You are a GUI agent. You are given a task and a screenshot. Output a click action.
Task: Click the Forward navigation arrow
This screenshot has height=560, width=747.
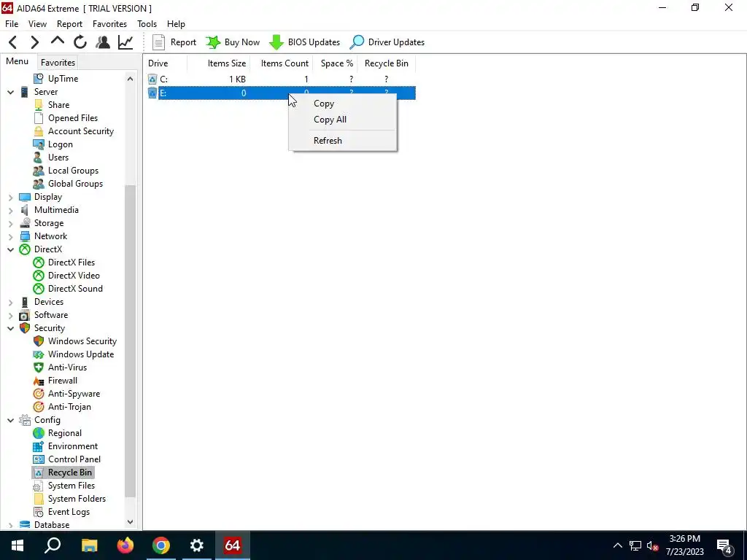click(34, 42)
